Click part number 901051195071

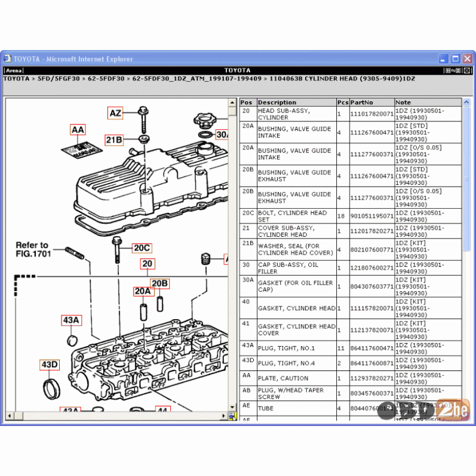pyautogui.click(x=372, y=216)
